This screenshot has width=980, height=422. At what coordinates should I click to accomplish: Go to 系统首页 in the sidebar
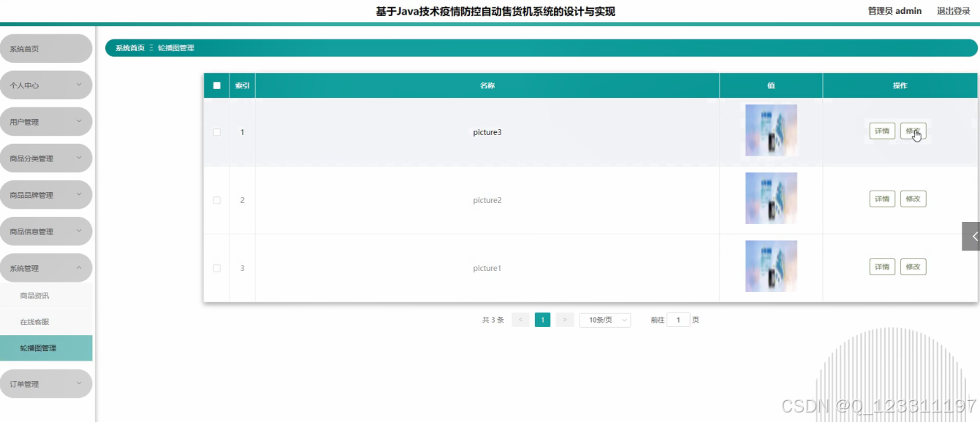[x=46, y=49]
